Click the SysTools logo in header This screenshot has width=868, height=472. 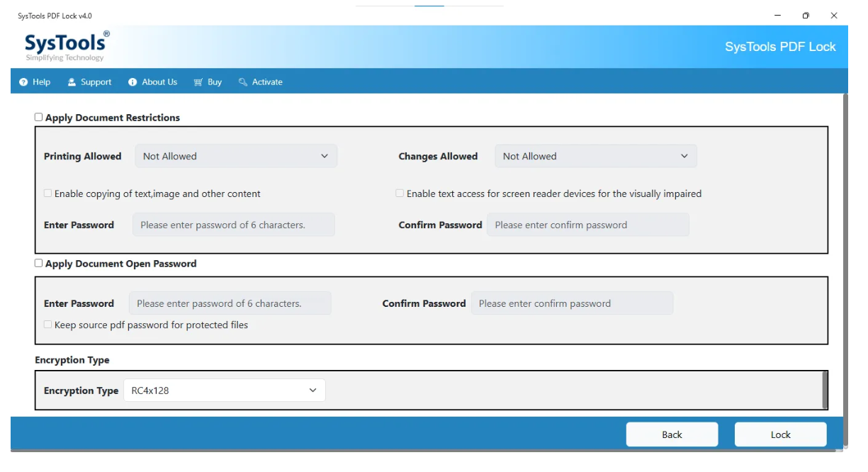coord(67,47)
